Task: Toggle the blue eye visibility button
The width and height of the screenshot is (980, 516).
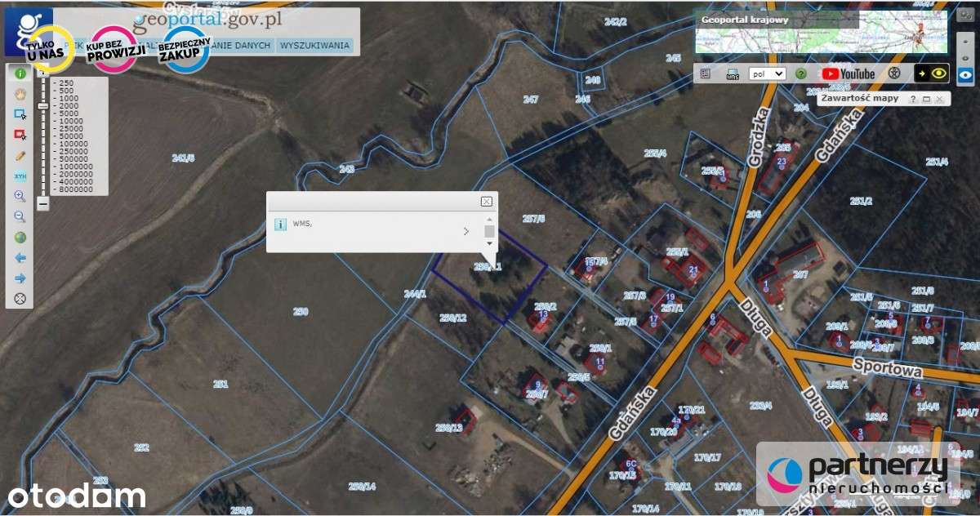Action: click(966, 73)
